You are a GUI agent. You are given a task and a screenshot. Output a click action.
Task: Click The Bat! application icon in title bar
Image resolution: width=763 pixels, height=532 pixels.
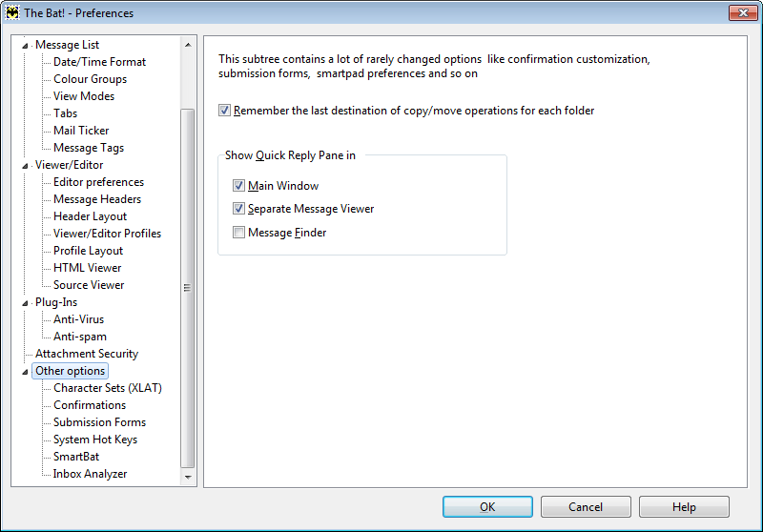tap(12, 12)
